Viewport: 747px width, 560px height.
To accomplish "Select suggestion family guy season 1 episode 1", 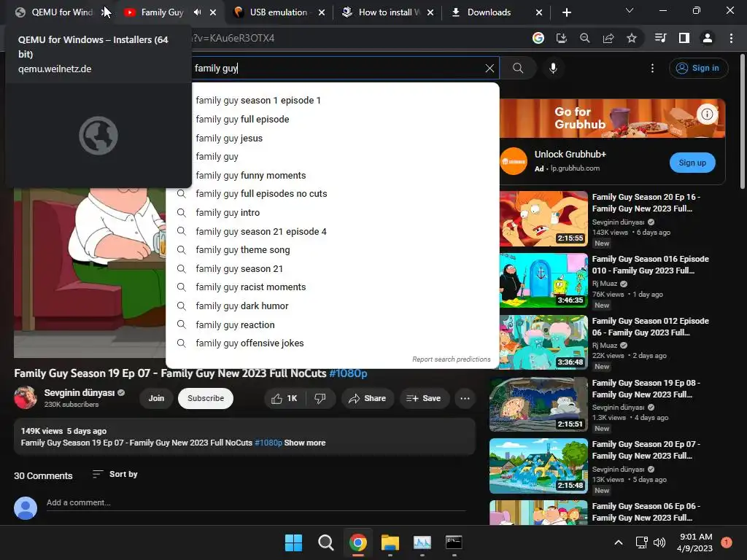I will click(333, 101).
